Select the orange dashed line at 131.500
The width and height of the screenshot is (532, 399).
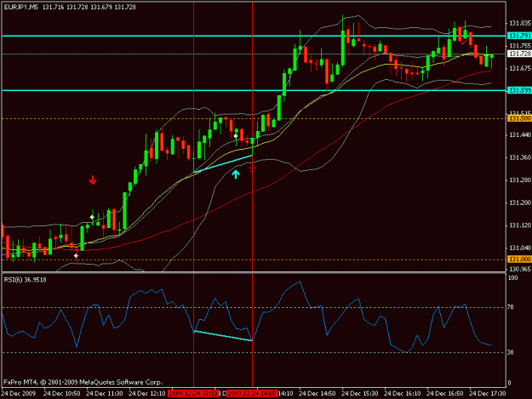coord(254,118)
